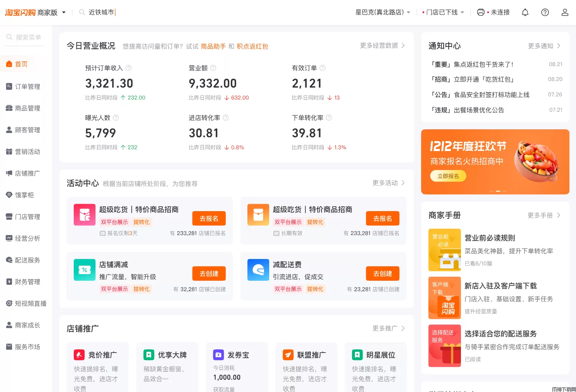Click the 竞价推广 promotion icon
Screen dimensions: 576x392
click(x=79, y=355)
